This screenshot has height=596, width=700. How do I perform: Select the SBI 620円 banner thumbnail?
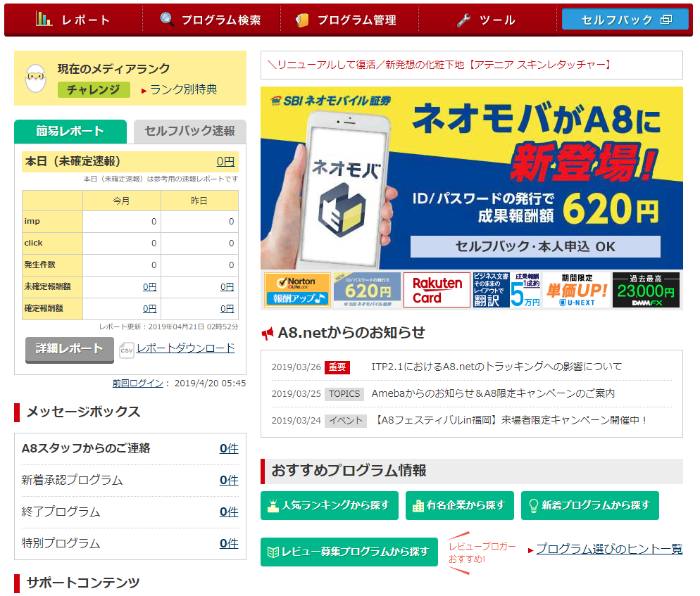368,290
